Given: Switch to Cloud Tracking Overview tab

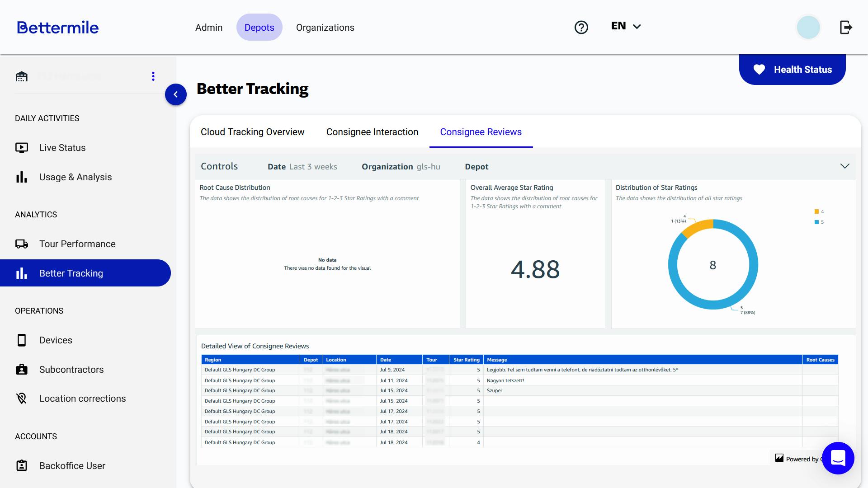Looking at the screenshot, I should coord(252,132).
